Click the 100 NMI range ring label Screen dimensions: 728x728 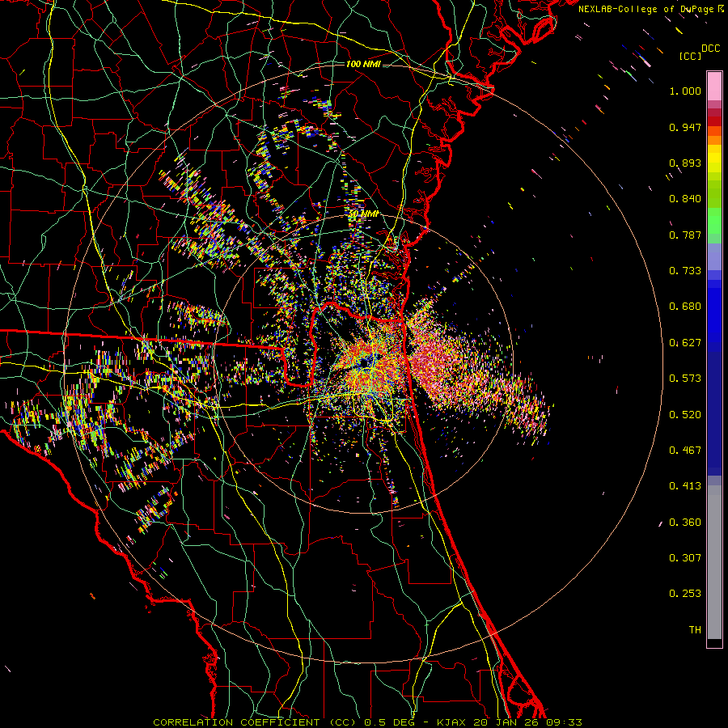coord(363,64)
